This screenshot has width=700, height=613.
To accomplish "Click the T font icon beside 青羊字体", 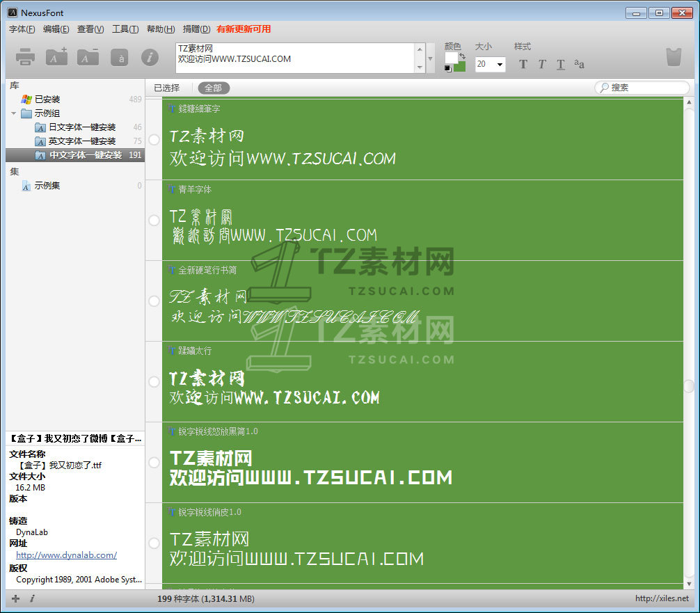I will coord(172,190).
